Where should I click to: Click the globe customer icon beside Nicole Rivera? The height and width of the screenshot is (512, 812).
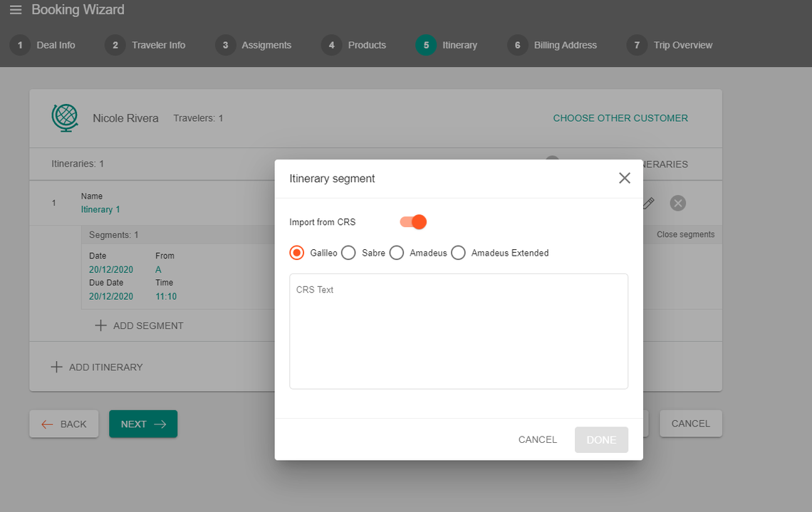point(65,118)
